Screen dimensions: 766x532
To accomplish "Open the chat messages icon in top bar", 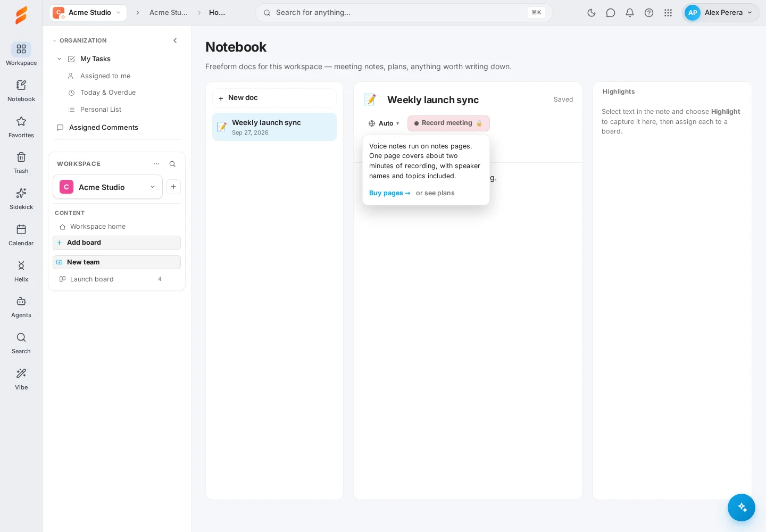I will point(611,13).
